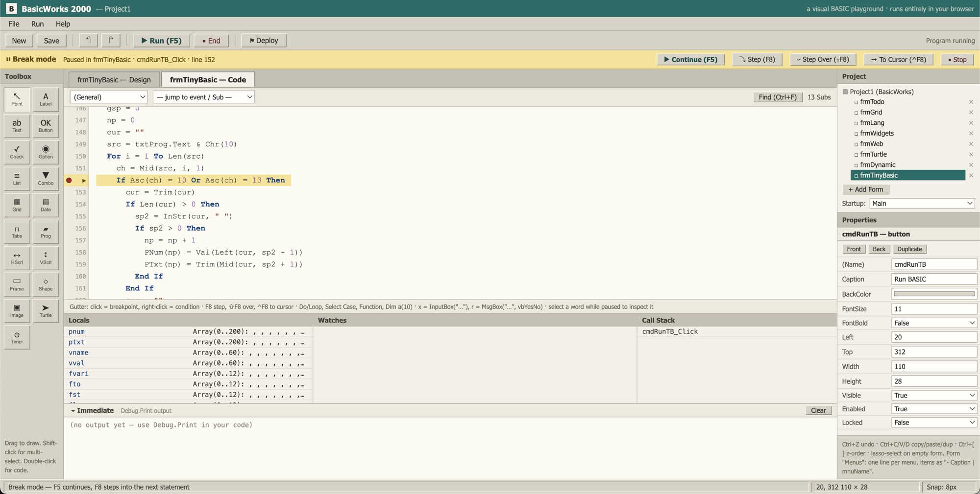Viewport: 980px width, 494px height.
Task: Click Duplicate in Properties panel
Action: [909, 249]
